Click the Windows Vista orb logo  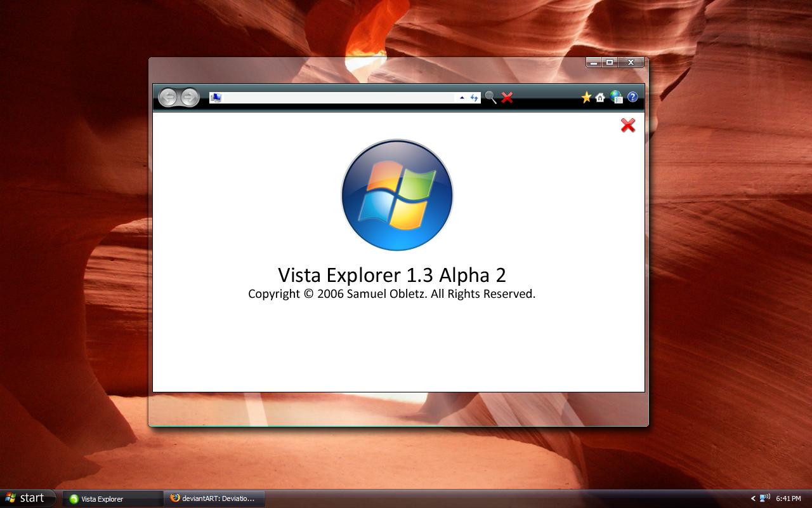click(x=397, y=195)
